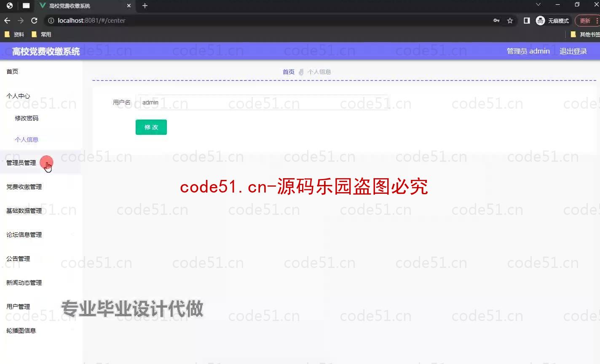Go back with the browser back arrow
Image resolution: width=600 pixels, height=364 pixels.
pyautogui.click(x=7, y=20)
